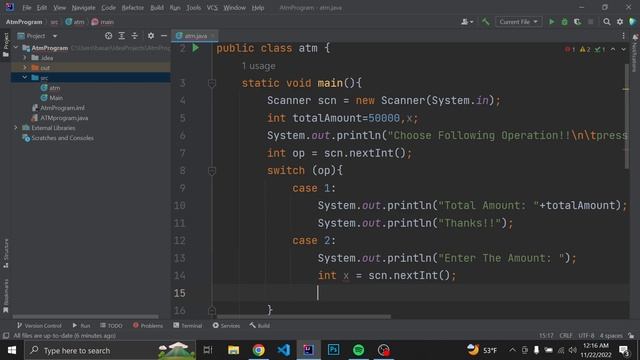Open editor tab options three dots
This screenshot has width=640, height=360.
click(623, 36)
